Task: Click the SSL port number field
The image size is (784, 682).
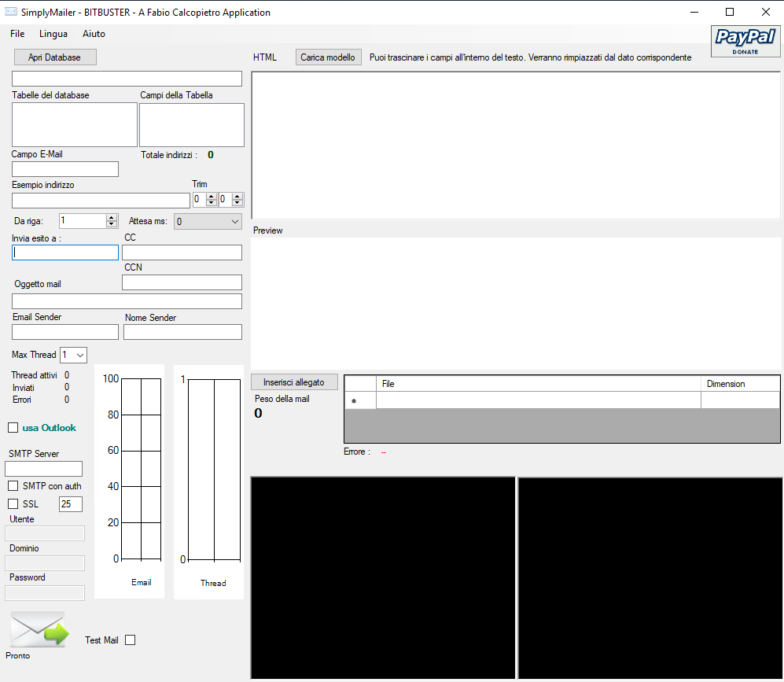Action: (x=71, y=504)
